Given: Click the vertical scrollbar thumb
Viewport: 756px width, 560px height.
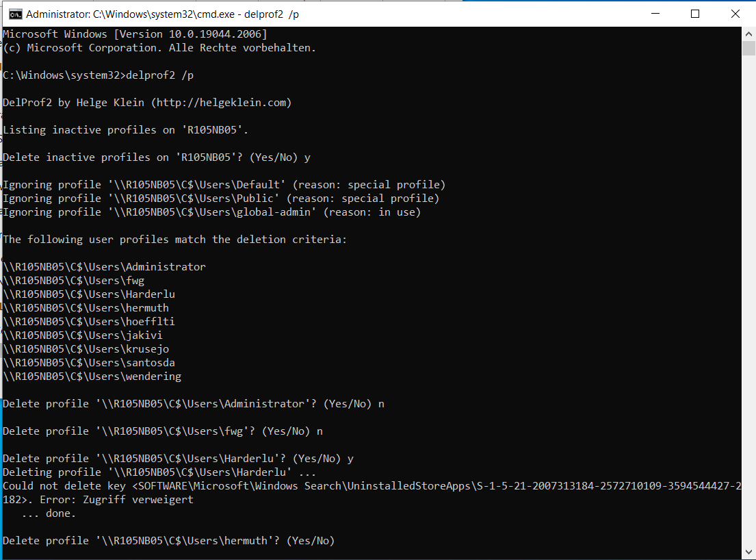Looking at the screenshot, I should click(748, 48).
